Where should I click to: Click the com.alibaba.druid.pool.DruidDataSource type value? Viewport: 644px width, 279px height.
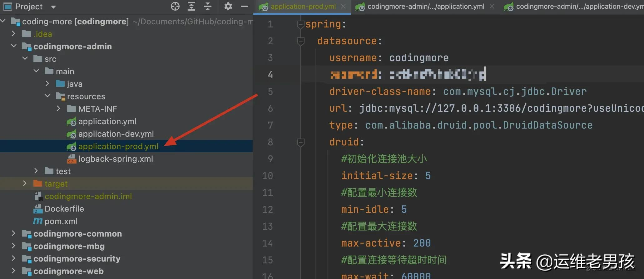479,125
